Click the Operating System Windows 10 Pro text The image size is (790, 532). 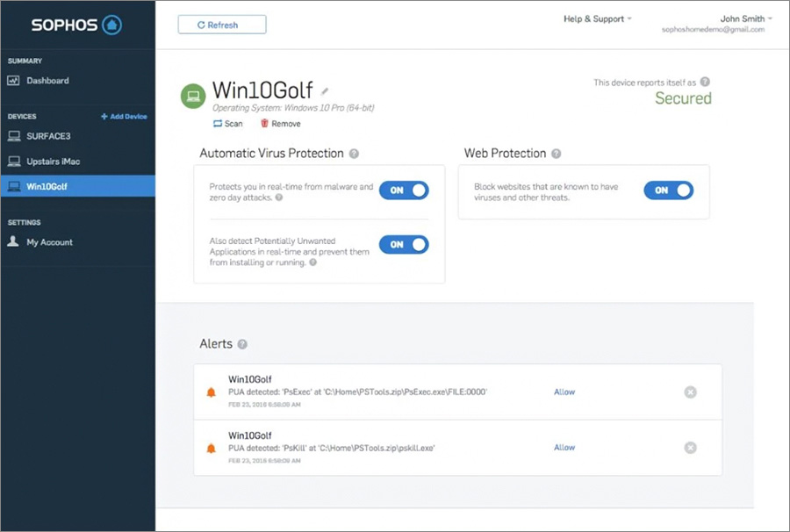pos(293,108)
